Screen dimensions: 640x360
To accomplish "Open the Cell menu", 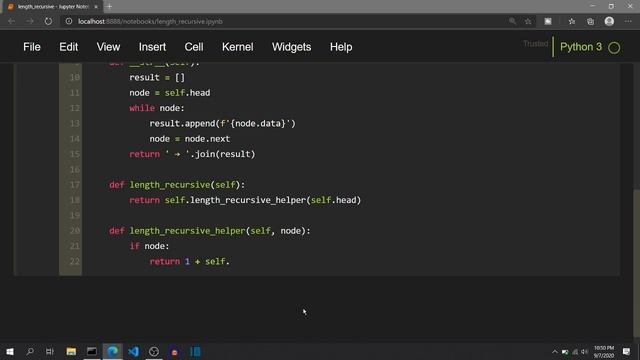I will (x=194, y=47).
